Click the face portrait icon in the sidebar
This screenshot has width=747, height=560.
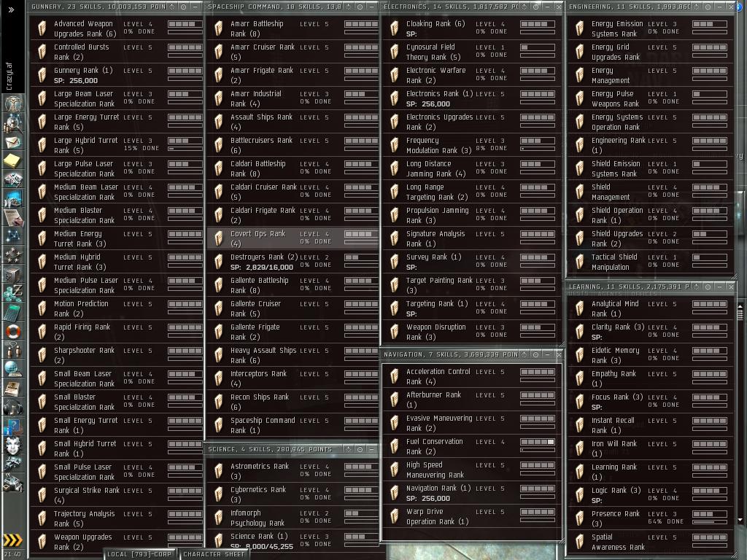pyautogui.click(x=13, y=446)
